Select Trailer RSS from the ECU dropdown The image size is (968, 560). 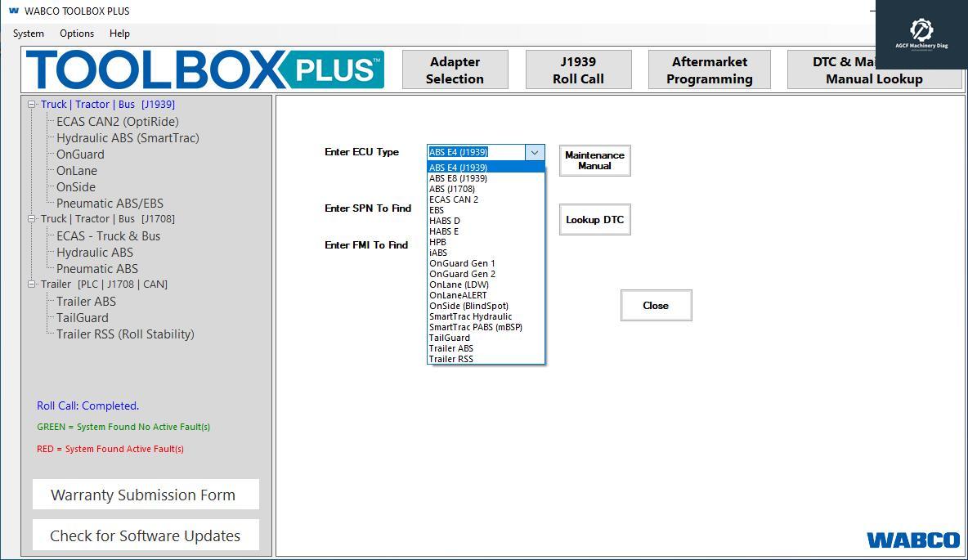[x=450, y=358]
